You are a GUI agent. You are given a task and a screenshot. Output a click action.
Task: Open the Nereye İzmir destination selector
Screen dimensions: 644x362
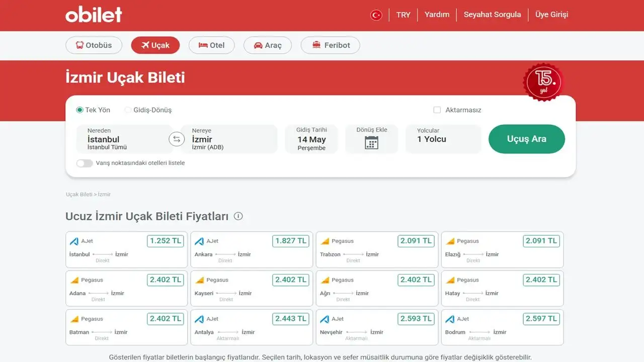229,139
